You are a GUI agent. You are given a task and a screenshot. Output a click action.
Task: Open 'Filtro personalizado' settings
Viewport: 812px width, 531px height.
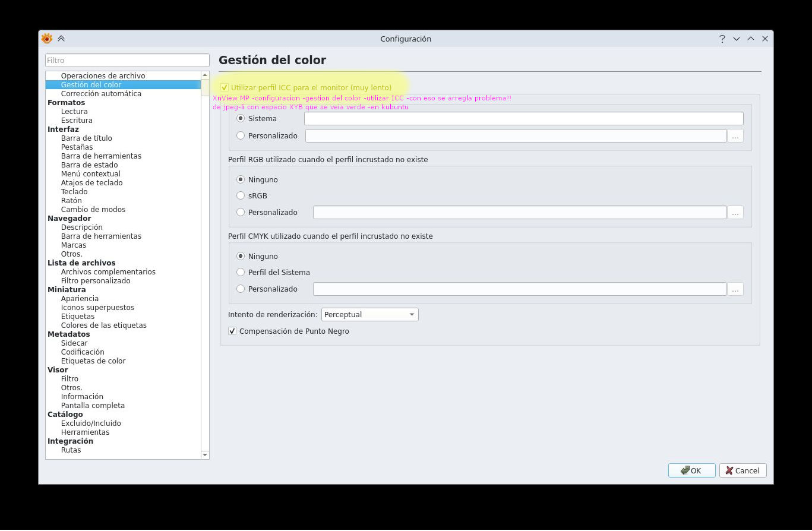click(96, 280)
